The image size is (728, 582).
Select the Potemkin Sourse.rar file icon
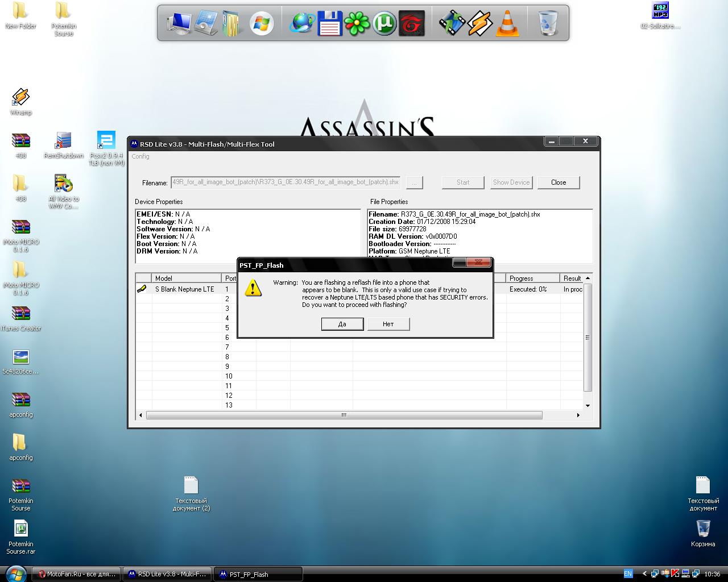(x=20, y=538)
